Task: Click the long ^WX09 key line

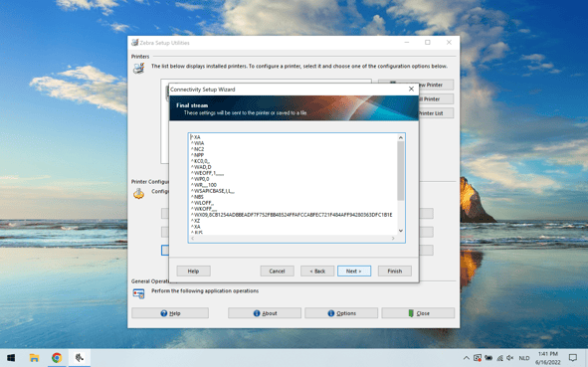Action: [292, 215]
